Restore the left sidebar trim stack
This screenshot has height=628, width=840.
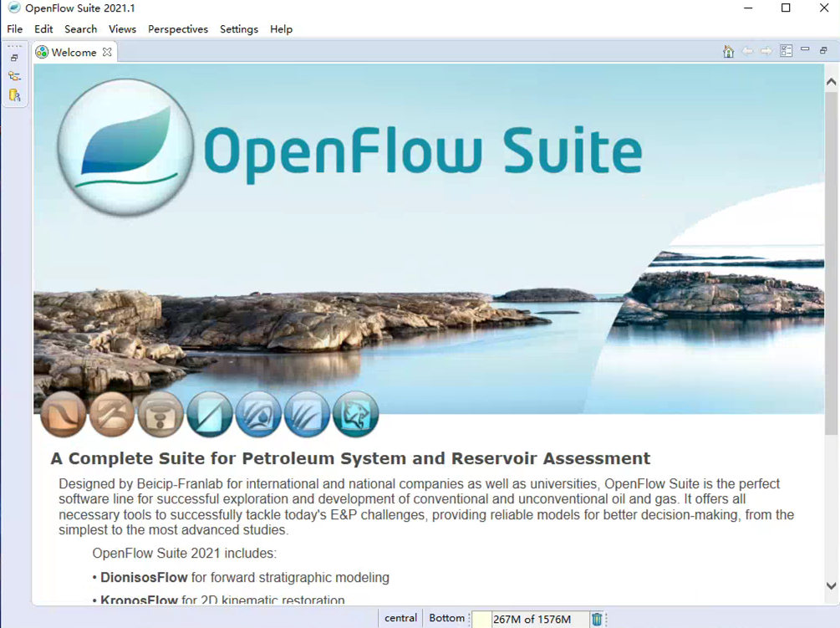tap(14, 58)
